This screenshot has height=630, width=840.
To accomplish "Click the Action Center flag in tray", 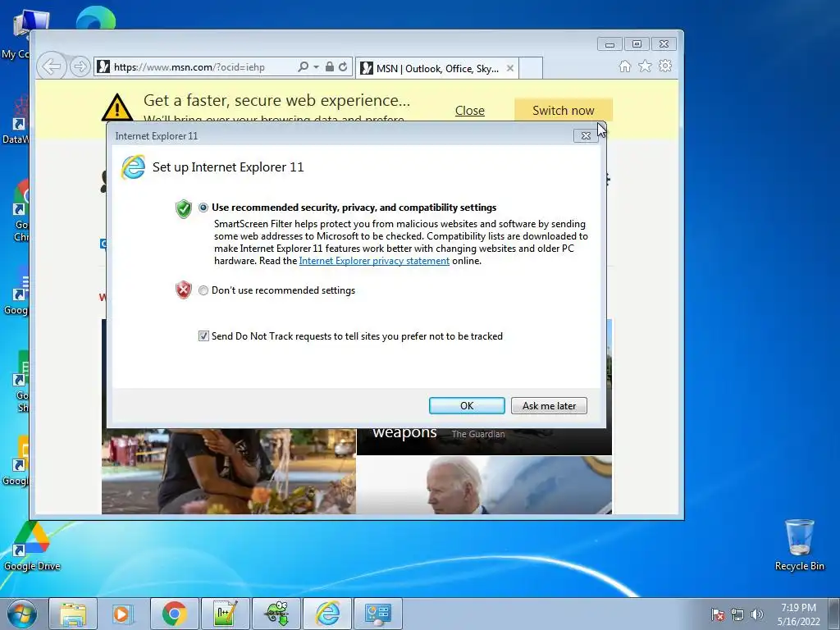I will click(718, 614).
